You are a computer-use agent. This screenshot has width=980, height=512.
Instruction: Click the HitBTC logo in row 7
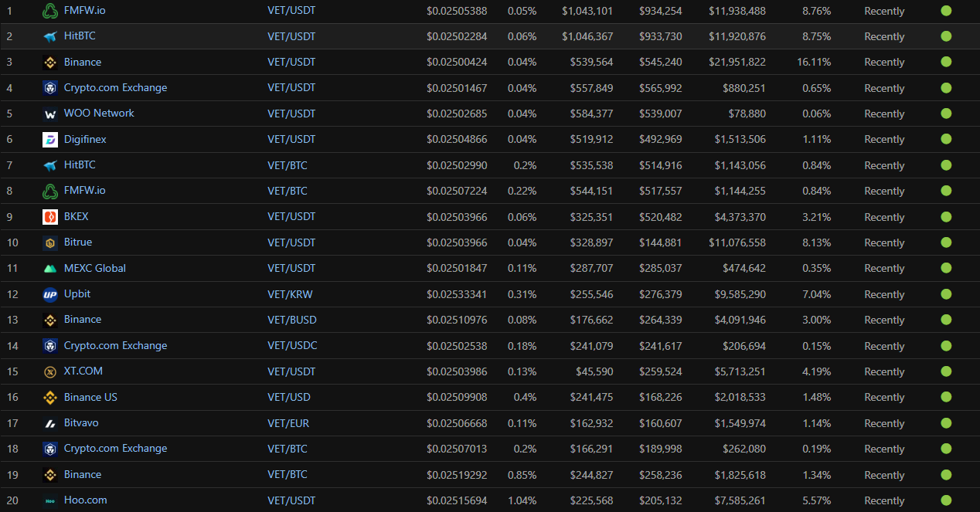(50, 165)
